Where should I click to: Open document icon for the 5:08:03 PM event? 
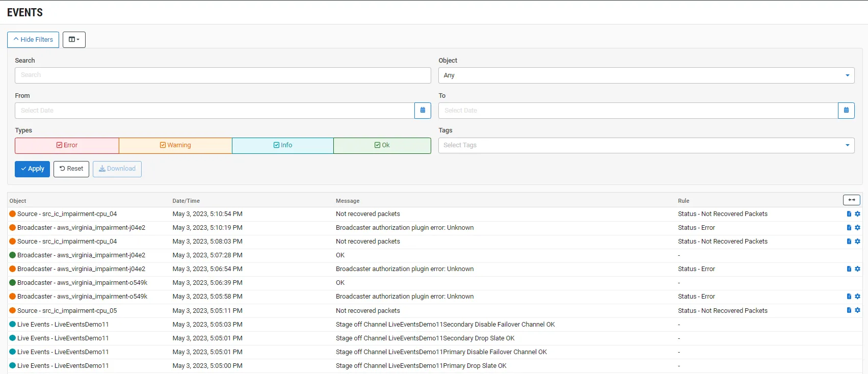tap(849, 242)
